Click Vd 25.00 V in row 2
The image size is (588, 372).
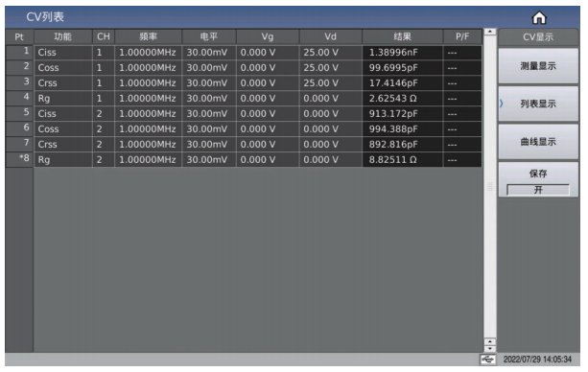330,68
